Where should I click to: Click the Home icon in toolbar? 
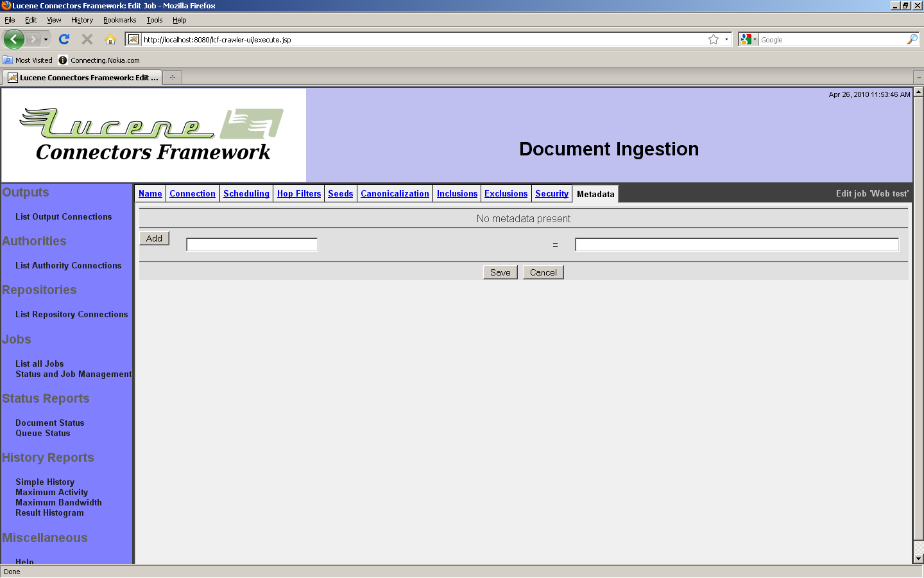click(x=110, y=39)
